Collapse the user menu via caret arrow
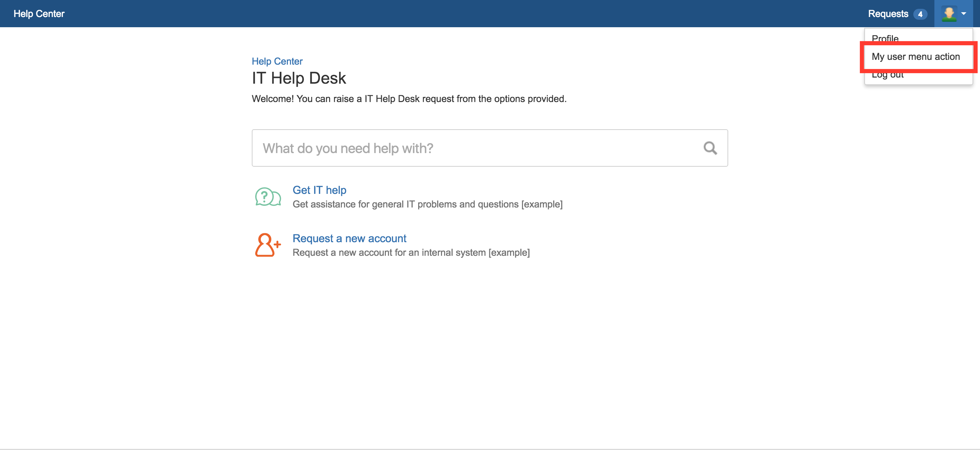The width and height of the screenshot is (980, 450). (x=964, y=14)
